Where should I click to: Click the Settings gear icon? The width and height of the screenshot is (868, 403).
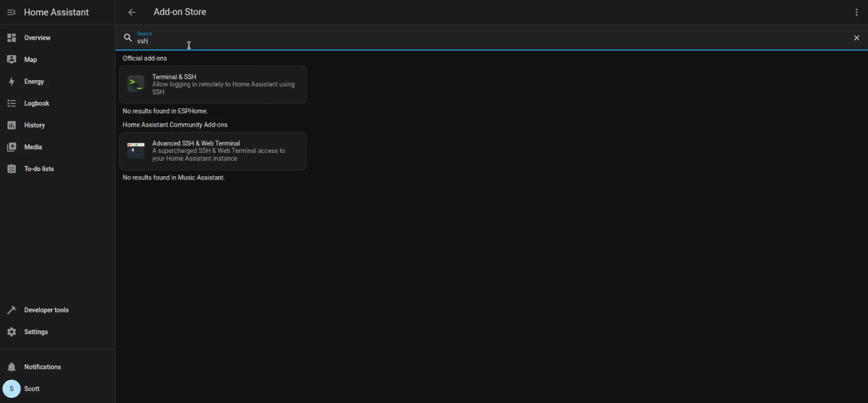pyautogui.click(x=11, y=332)
